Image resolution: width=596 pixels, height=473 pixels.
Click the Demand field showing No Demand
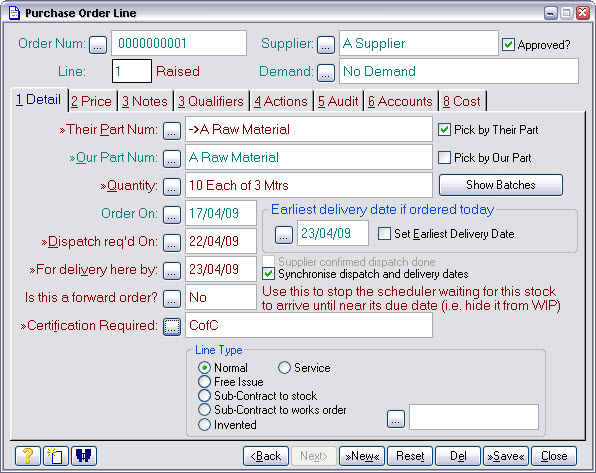coord(459,71)
